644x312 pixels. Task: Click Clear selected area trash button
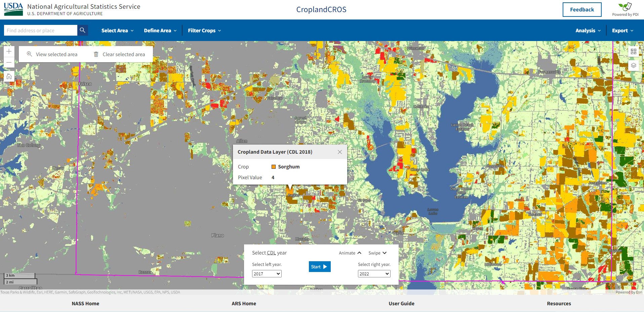(x=119, y=54)
